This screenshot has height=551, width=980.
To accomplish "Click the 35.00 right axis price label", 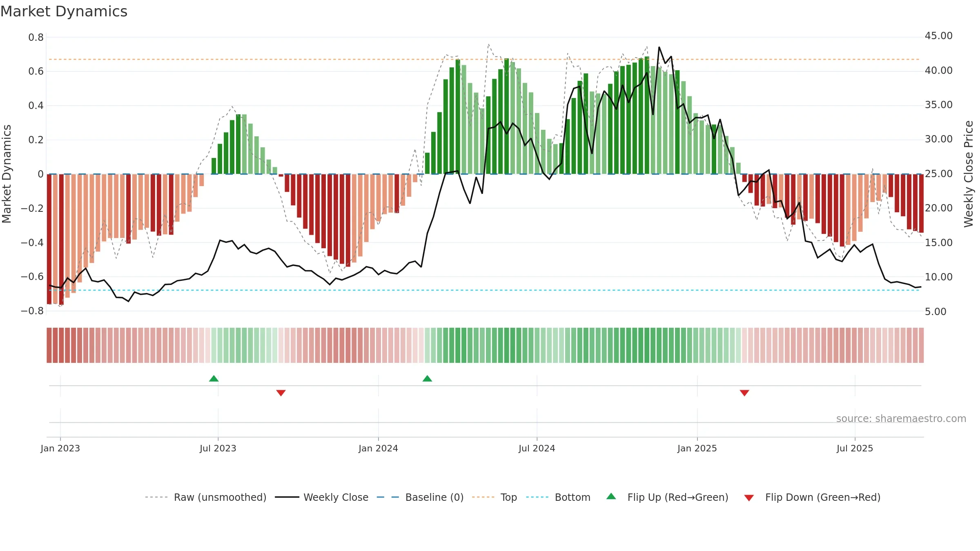I will tap(939, 105).
